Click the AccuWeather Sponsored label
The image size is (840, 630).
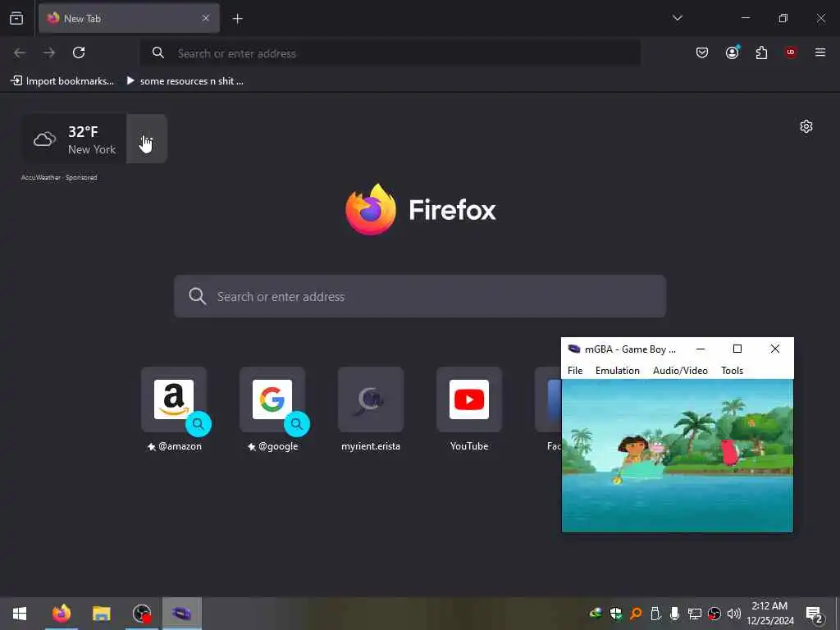coord(59,177)
